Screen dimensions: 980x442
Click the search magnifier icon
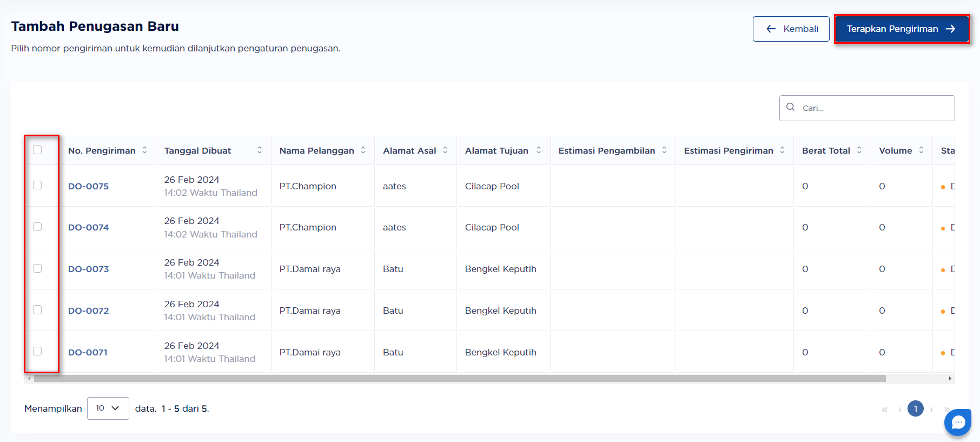pyautogui.click(x=791, y=107)
